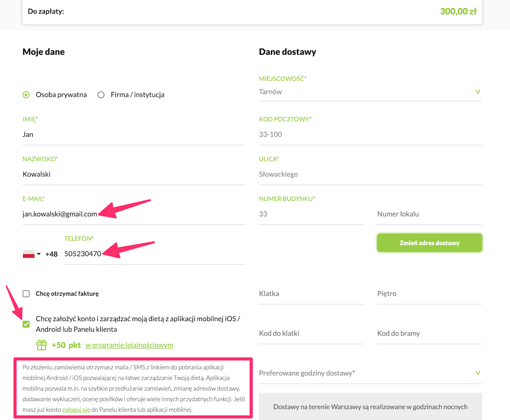
Task: Enable the Chcę otrzymać fakturę checkbox
Action: click(x=26, y=294)
